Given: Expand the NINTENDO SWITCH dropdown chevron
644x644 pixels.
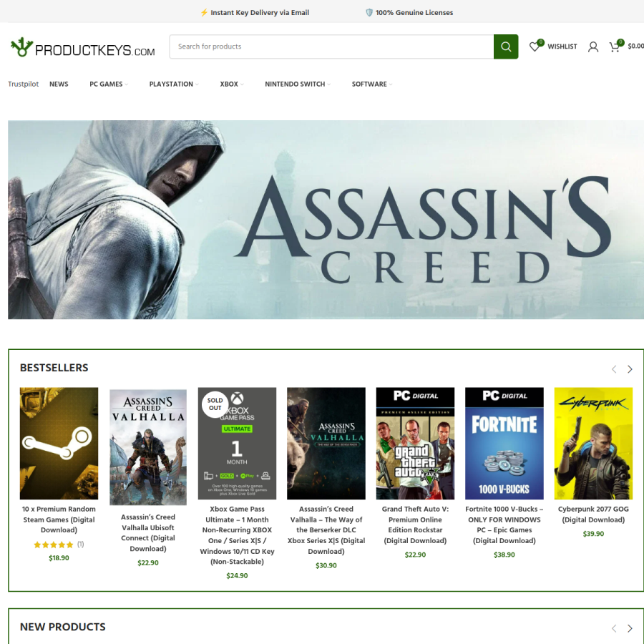Looking at the screenshot, I should tap(329, 84).
